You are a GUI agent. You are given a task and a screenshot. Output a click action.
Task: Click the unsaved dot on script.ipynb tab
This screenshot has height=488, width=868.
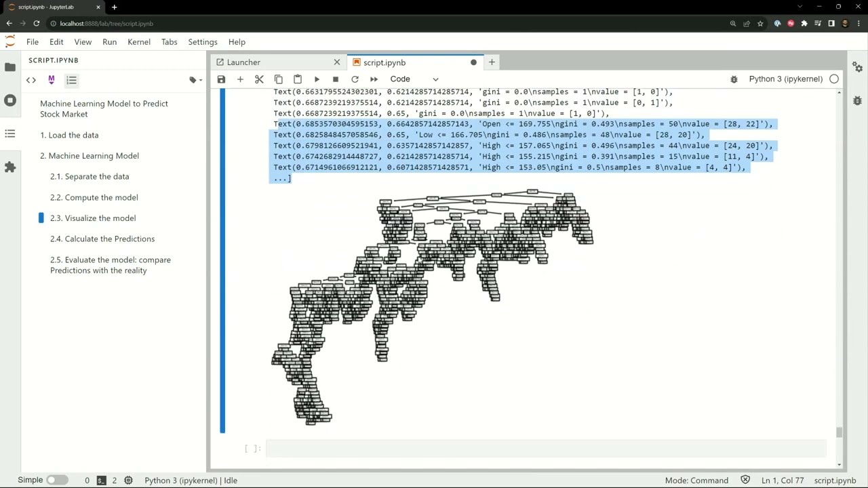pyautogui.click(x=473, y=62)
